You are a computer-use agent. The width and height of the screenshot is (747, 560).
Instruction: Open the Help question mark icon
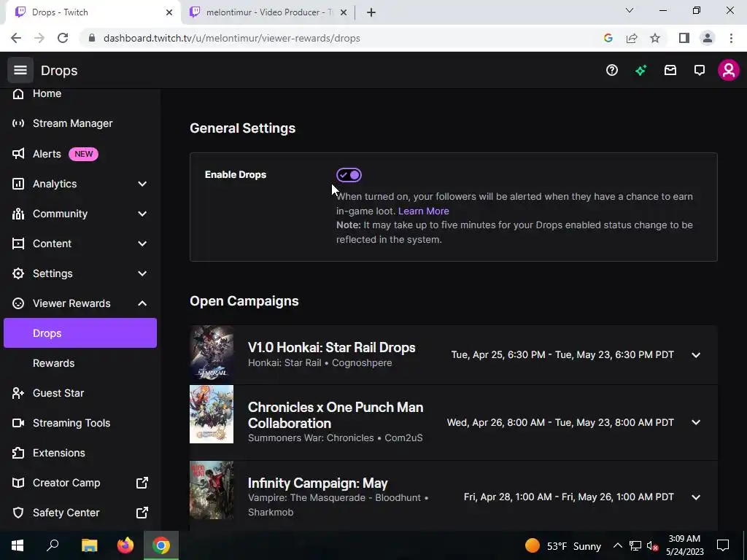click(612, 71)
